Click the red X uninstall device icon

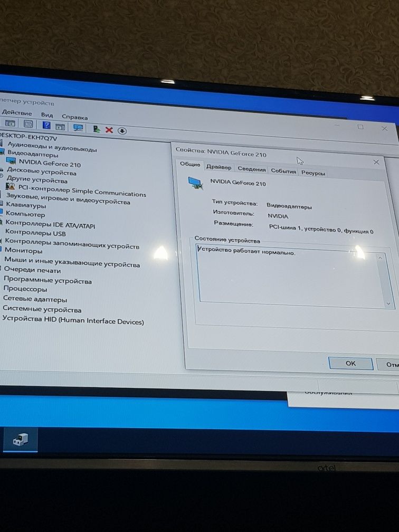coord(109,130)
